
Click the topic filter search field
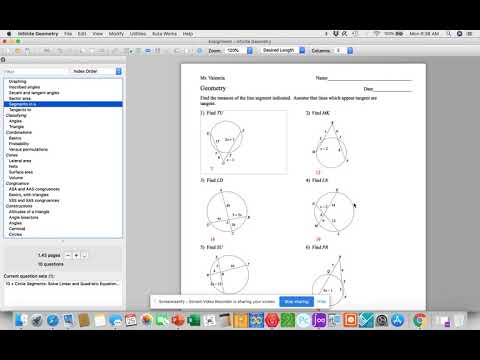[x=35, y=71]
